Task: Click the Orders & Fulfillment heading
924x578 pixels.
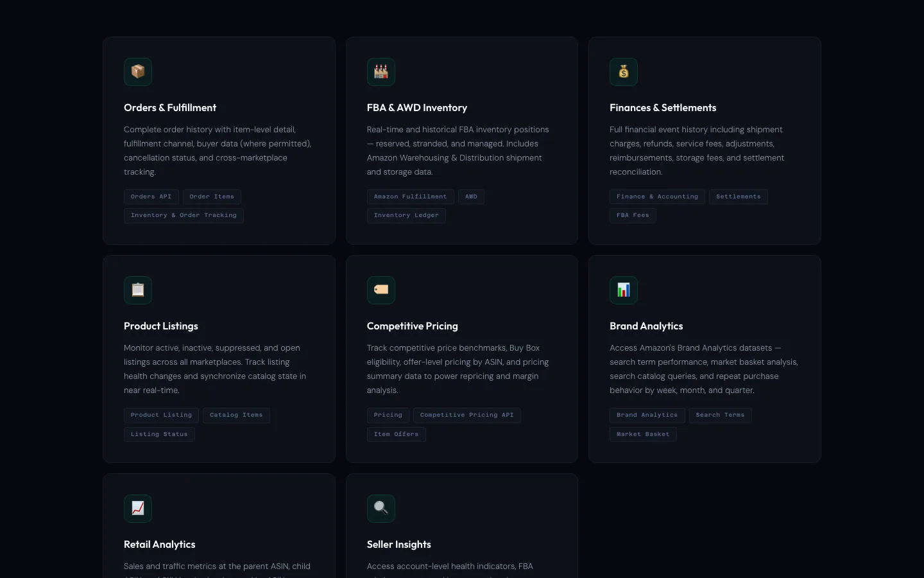Action: coord(170,108)
